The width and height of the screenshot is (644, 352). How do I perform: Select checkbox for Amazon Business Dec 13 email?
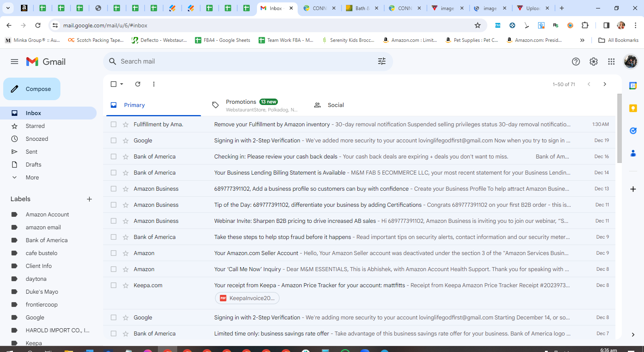[x=114, y=189]
